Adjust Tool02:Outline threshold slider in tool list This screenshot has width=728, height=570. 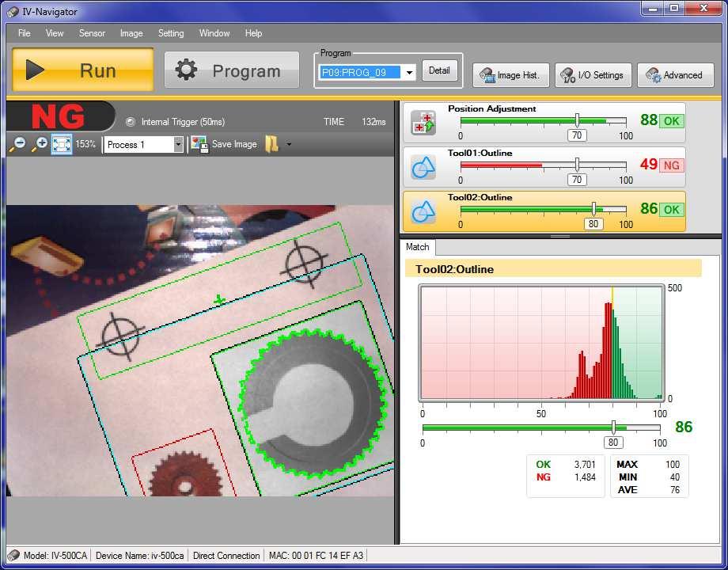[593, 208]
